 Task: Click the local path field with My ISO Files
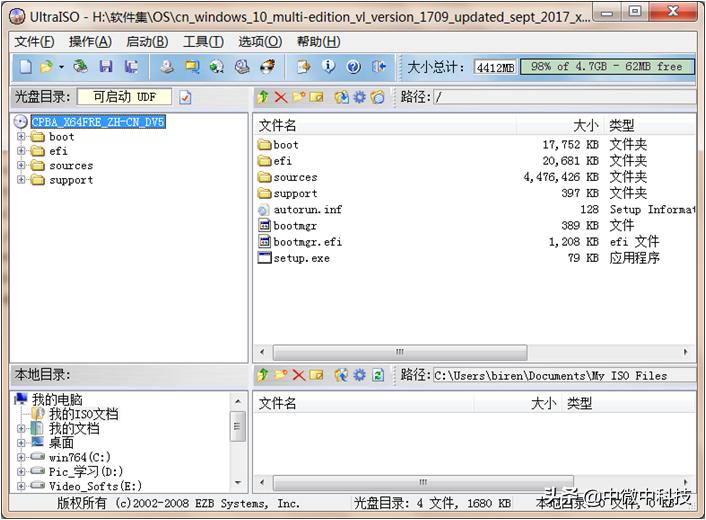(565, 375)
